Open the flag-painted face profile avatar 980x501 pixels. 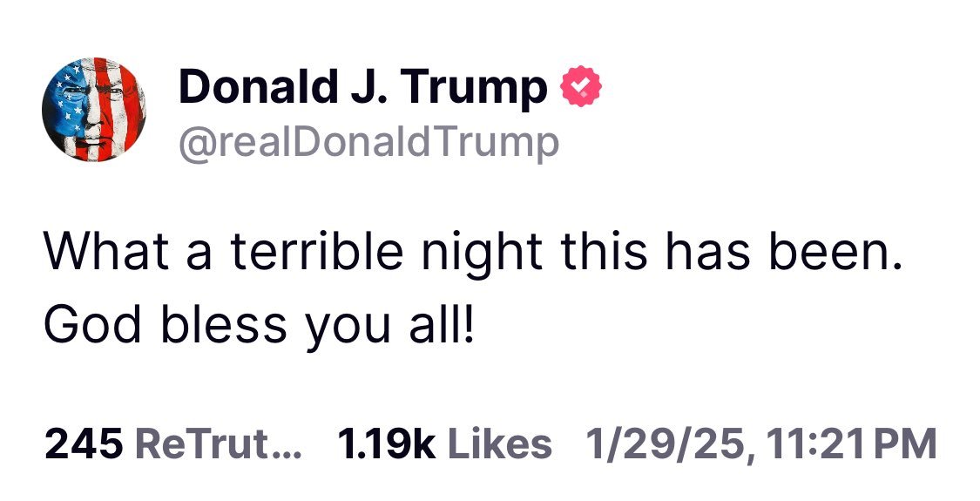94,110
